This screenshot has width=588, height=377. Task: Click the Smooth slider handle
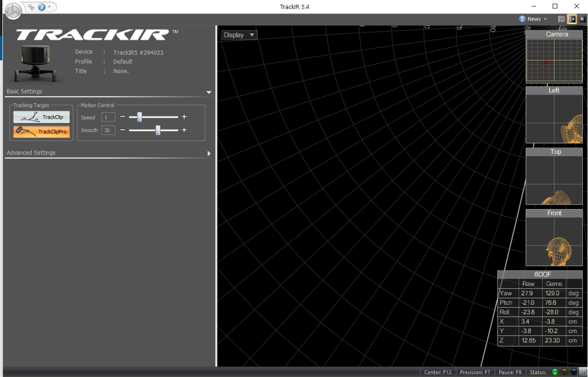158,130
